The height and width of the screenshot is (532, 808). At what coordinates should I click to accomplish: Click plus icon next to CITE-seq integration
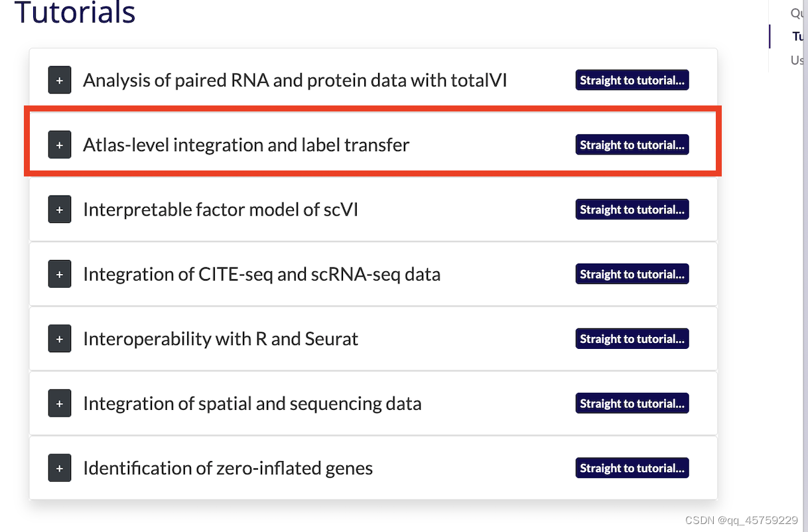[x=60, y=274]
